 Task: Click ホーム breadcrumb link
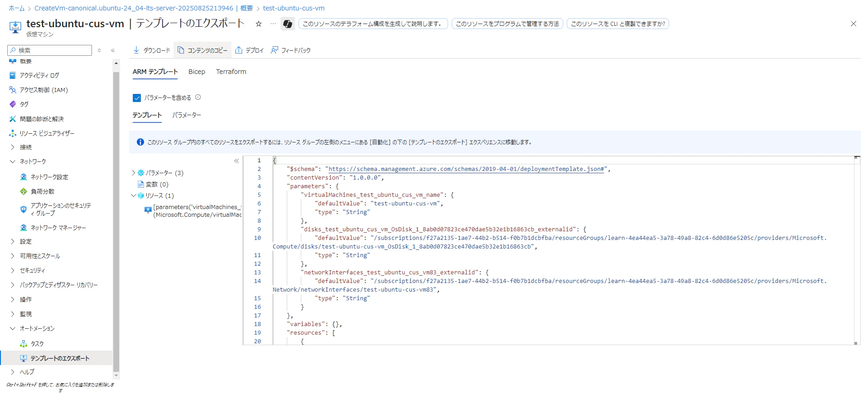17,8
